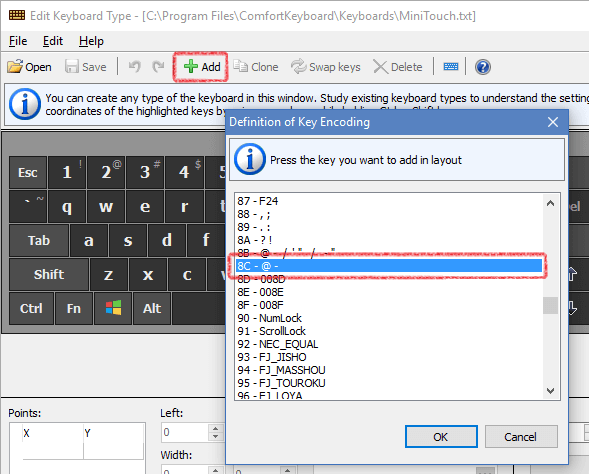This screenshot has height=474, width=589.
Task: Select the Tab key on layout
Action: [x=39, y=240]
